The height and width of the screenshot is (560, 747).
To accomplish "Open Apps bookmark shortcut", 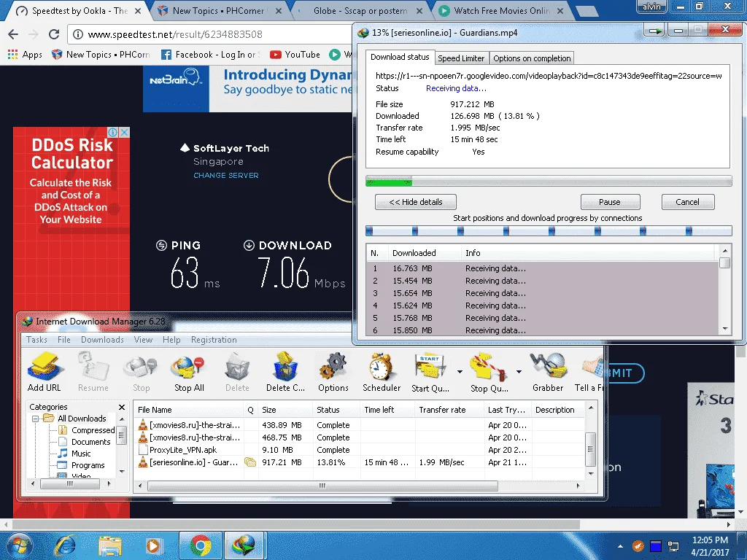I will [26, 54].
